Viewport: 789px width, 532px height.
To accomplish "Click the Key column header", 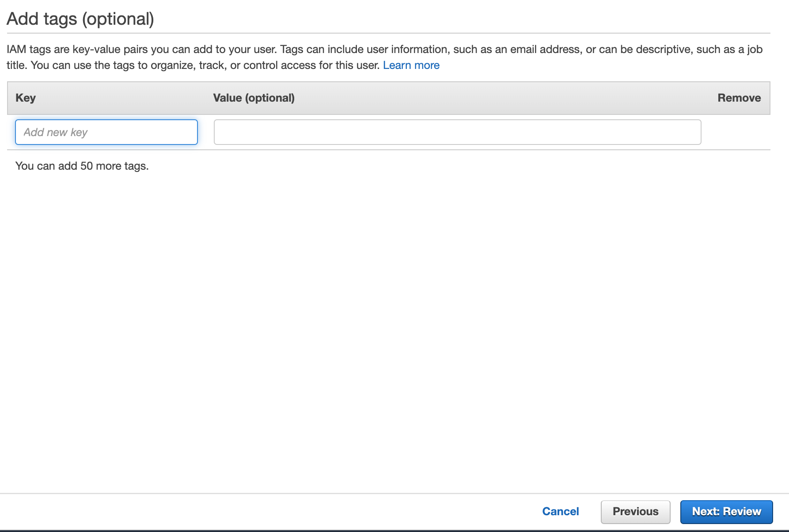I will pyautogui.click(x=26, y=98).
